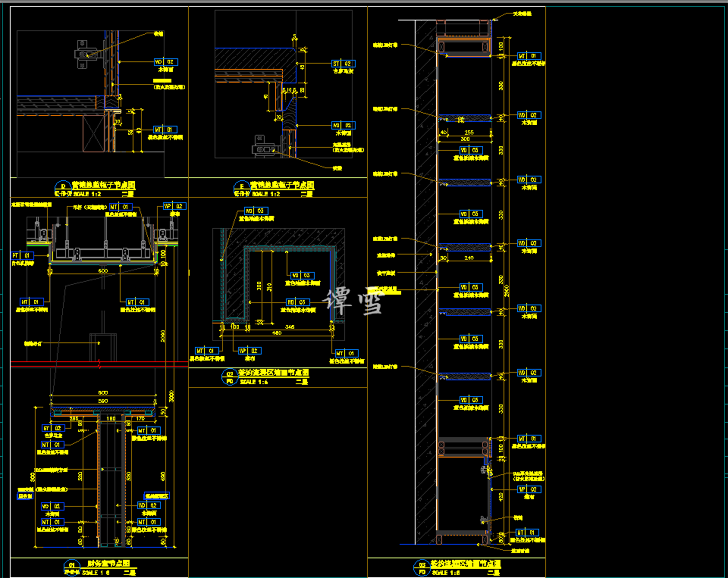Select the 480 dimension in detail 02
The height and width of the screenshot is (578, 728).
277,333
